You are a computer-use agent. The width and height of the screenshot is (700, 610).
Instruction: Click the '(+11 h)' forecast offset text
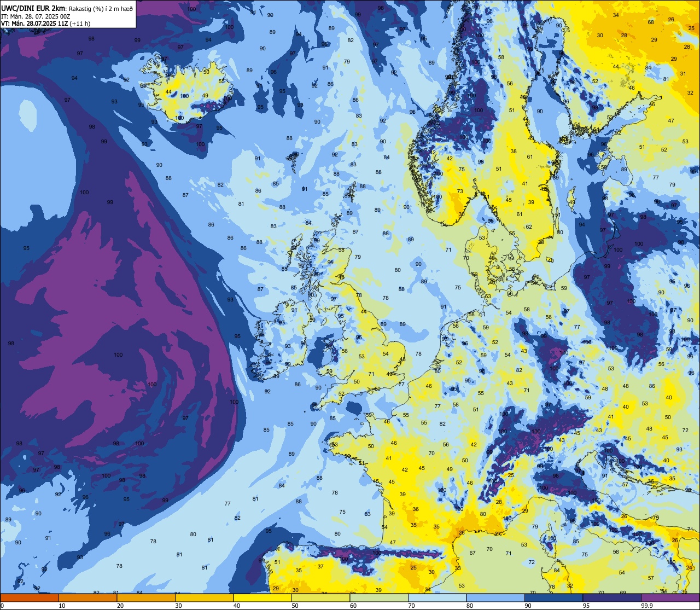click(80, 24)
